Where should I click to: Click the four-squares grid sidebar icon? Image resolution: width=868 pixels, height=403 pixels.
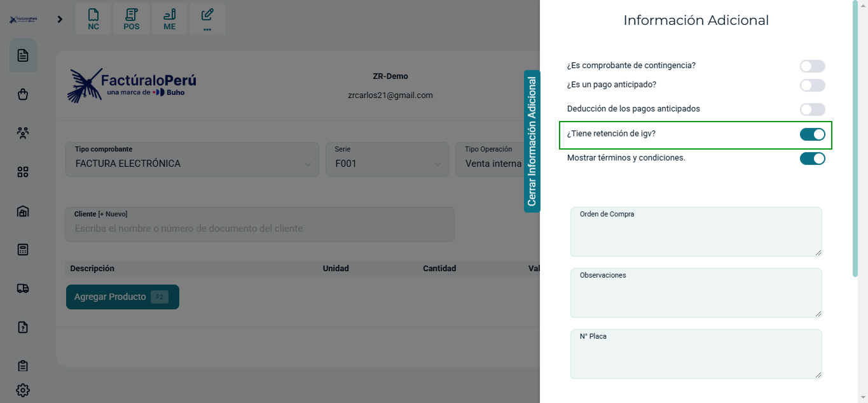click(x=23, y=172)
